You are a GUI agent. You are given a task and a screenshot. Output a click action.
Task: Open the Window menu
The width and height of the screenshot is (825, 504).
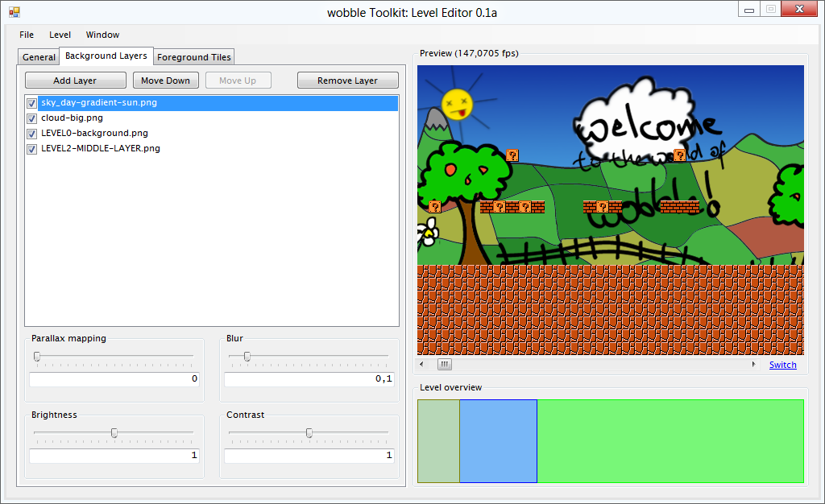pyautogui.click(x=102, y=35)
